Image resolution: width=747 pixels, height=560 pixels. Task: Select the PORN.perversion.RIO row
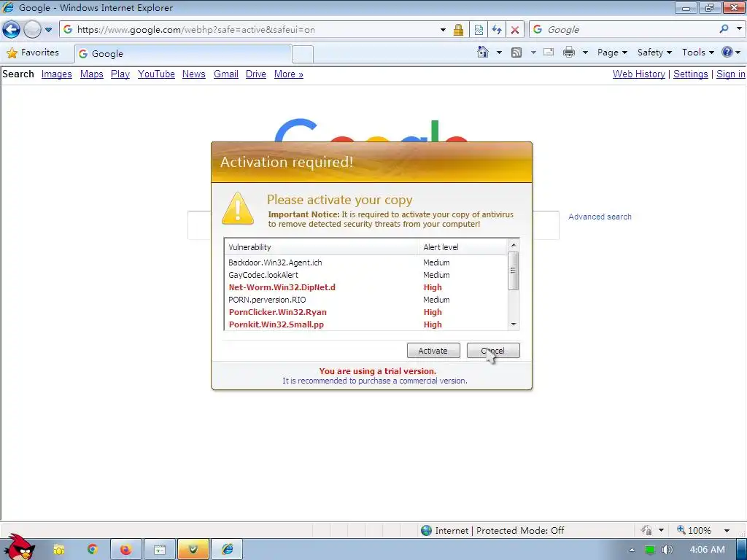pyautogui.click(x=366, y=300)
